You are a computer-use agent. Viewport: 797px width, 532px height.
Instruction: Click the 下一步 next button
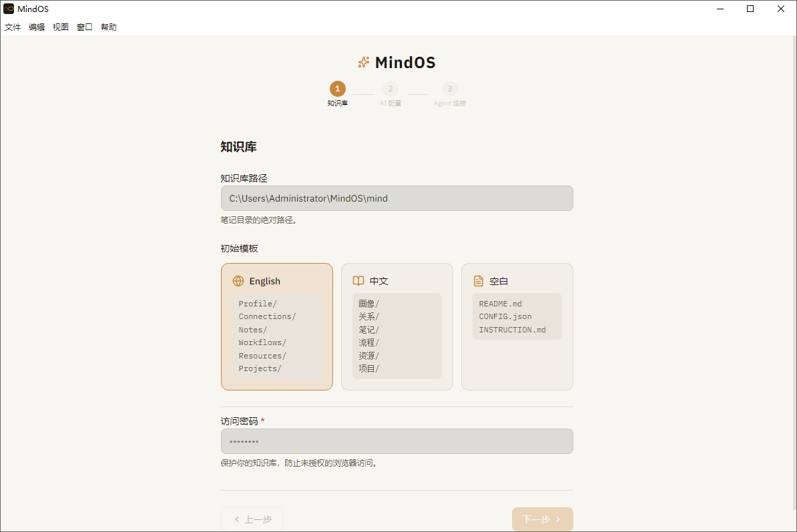click(542, 519)
